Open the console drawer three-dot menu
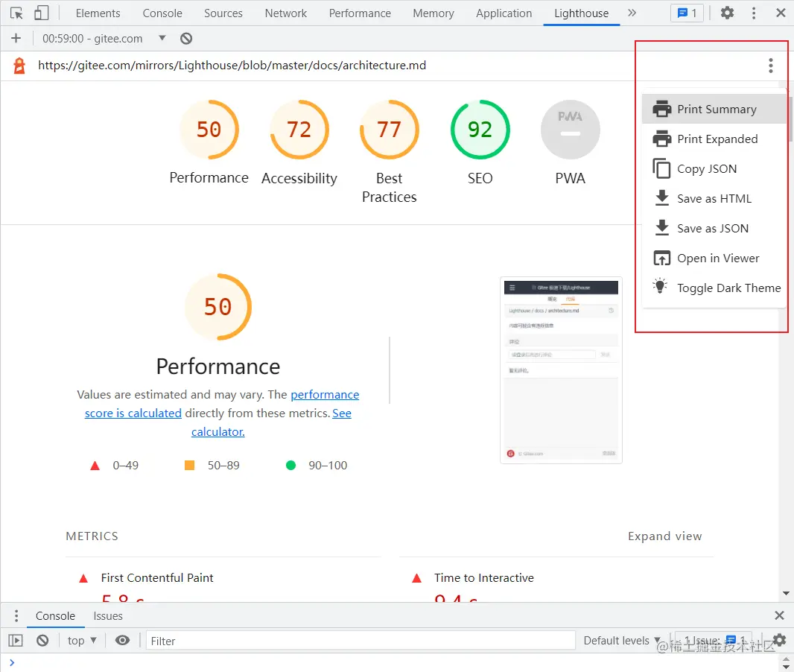 pyautogui.click(x=16, y=616)
